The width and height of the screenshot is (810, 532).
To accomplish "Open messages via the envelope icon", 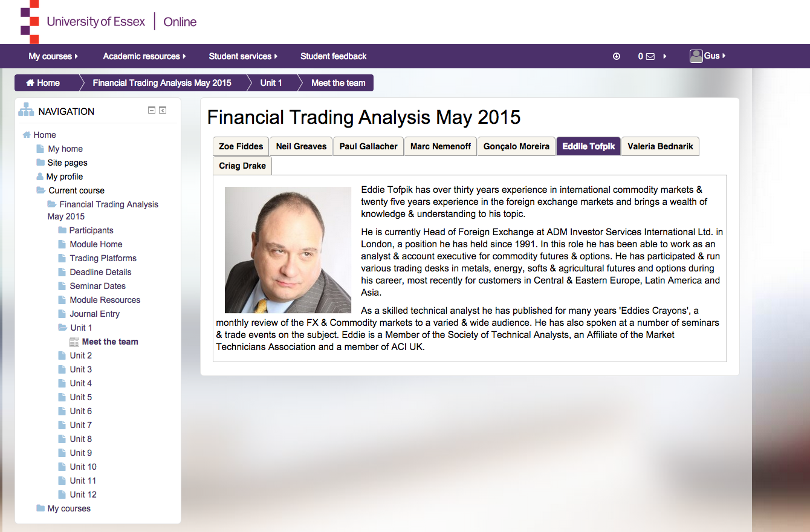I will click(x=650, y=56).
